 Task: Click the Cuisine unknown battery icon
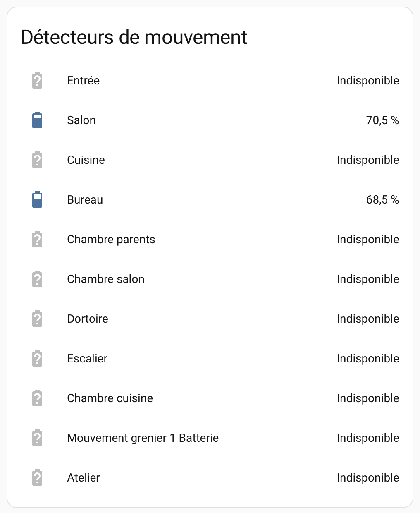pos(37,160)
